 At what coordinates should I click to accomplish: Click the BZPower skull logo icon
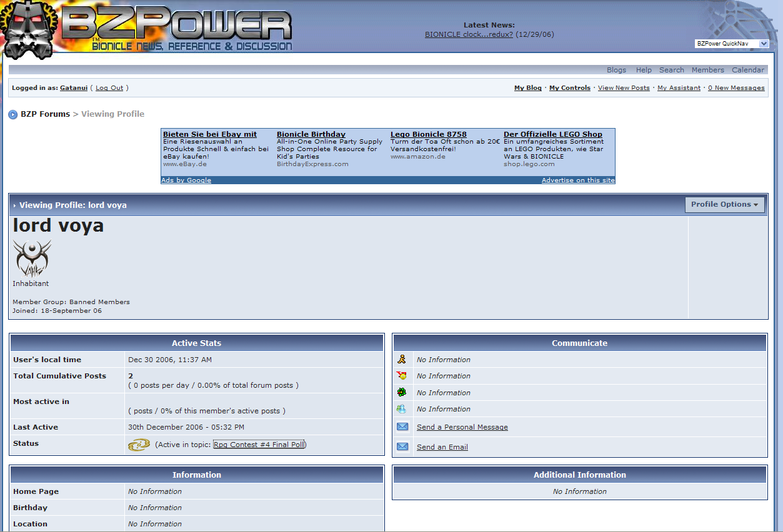[29, 31]
